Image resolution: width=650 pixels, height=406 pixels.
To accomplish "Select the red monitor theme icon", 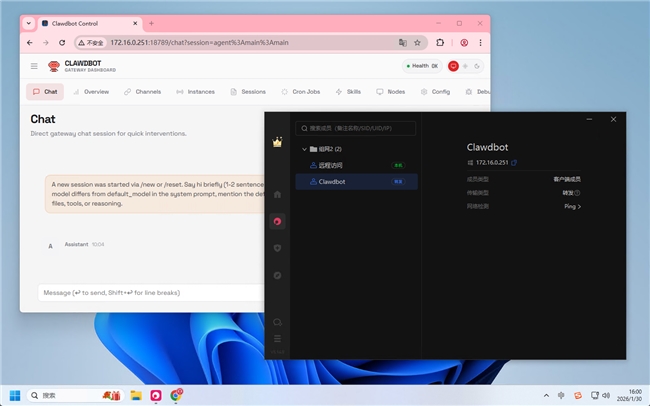I will (453, 66).
